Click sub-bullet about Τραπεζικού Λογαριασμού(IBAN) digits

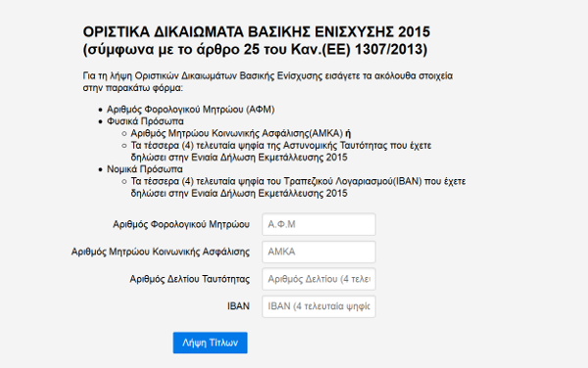pos(298,187)
